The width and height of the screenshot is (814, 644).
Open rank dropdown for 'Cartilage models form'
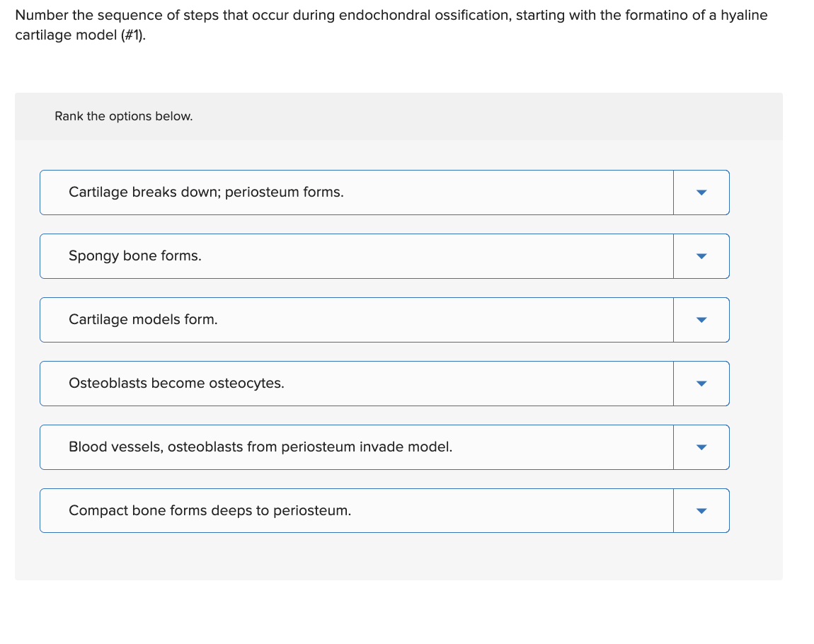(x=701, y=320)
